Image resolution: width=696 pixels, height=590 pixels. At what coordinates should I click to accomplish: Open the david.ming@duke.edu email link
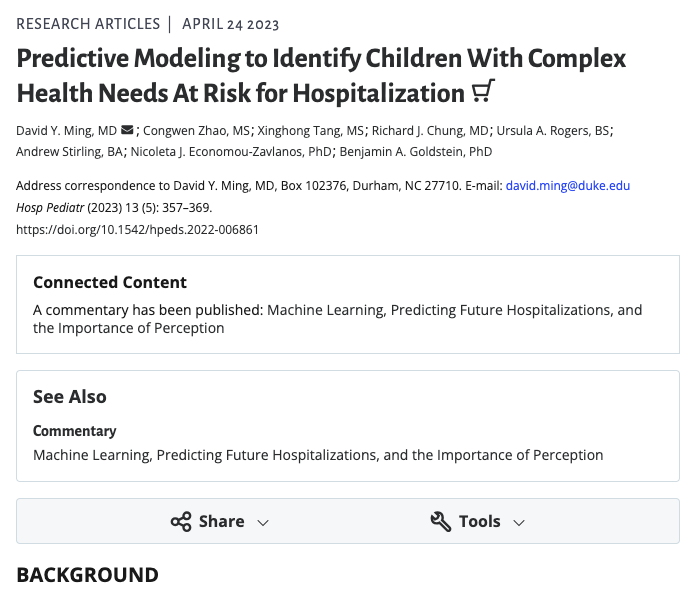point(567,186)
